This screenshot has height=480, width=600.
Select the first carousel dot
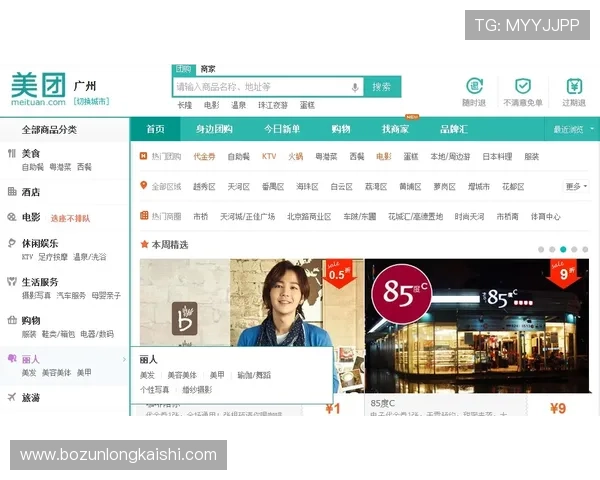click(x=541, y=250)
